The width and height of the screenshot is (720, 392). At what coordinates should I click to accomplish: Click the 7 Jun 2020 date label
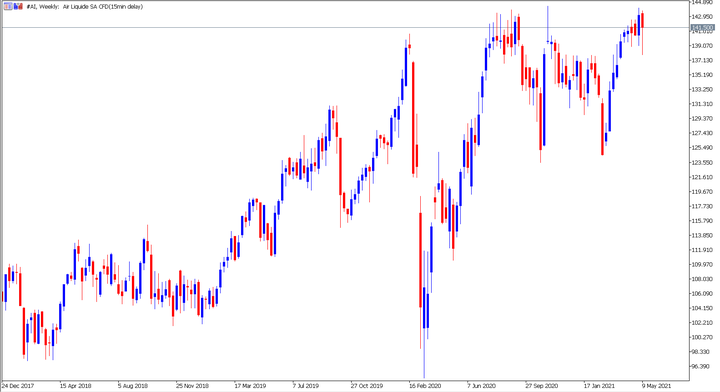coord(482,386)
